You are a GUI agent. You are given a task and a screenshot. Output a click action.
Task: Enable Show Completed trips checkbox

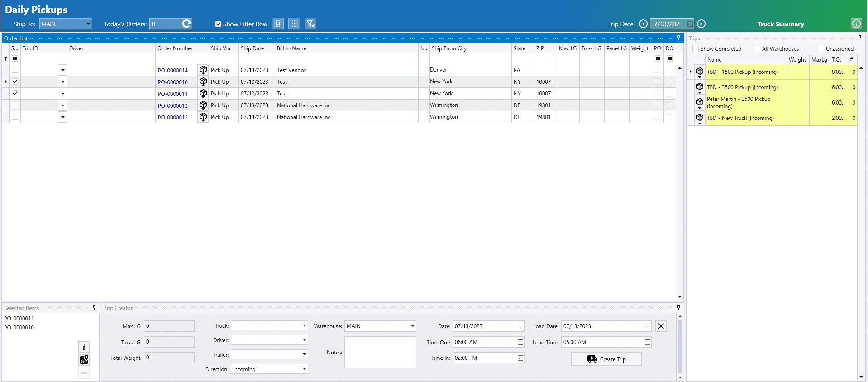(x=696, y=49)
